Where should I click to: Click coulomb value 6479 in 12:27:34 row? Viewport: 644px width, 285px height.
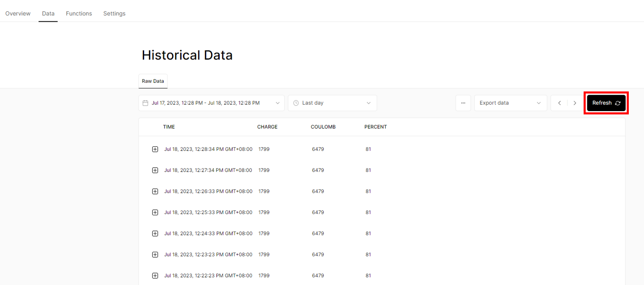click(x=318, y=170)
